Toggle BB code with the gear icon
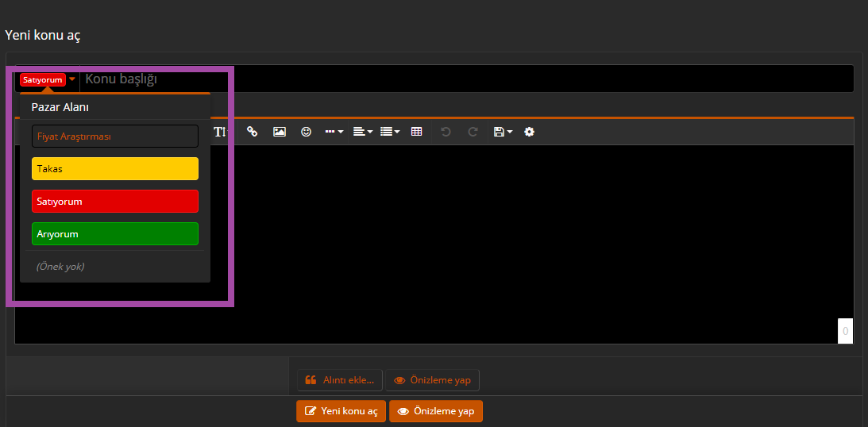The height and width of the screenshot is (427, 868). pyautogui.click(x=529, y=132)
